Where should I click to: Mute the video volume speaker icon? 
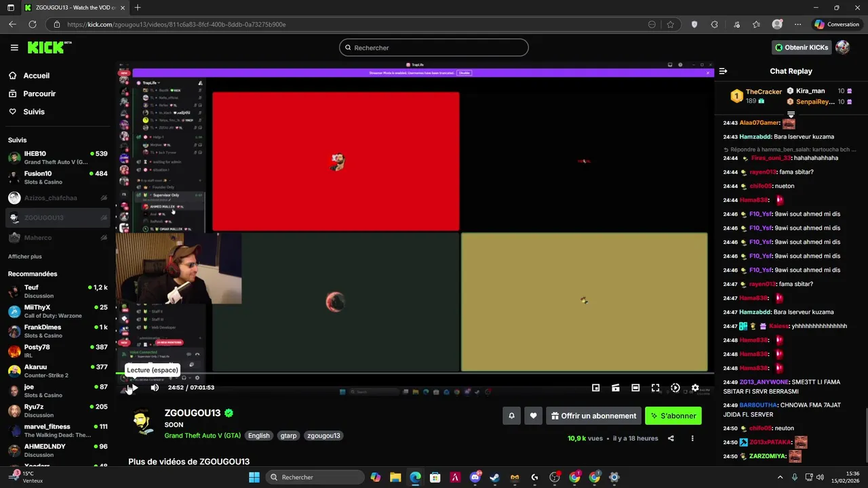[x=155, y=388]
